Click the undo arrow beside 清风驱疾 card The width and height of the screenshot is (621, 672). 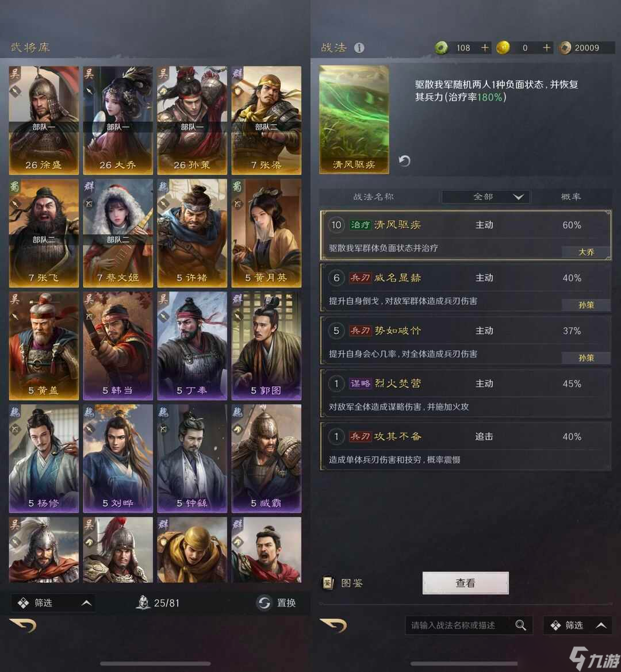point(404,161)
